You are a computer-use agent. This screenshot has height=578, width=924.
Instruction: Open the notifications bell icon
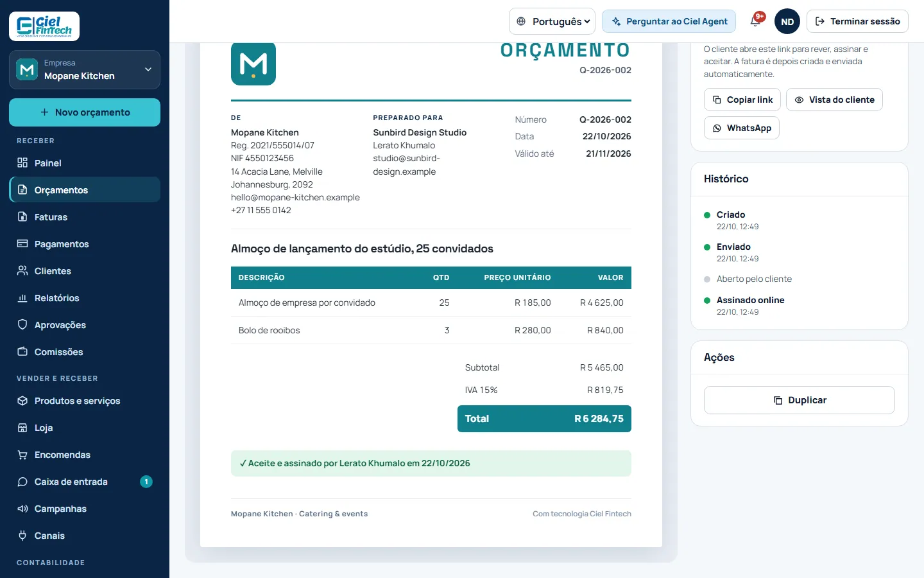[755, 21]
